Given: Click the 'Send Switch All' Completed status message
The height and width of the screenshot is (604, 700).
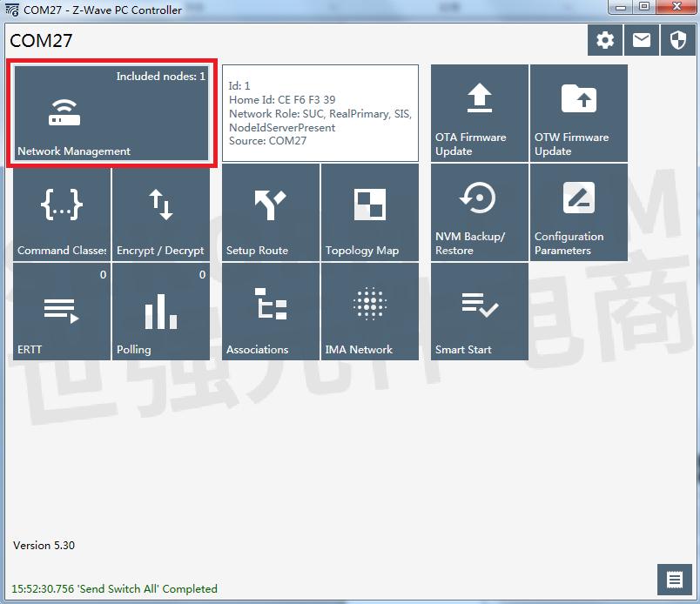Looking at the screenshot, I should [x=113, y=588].
